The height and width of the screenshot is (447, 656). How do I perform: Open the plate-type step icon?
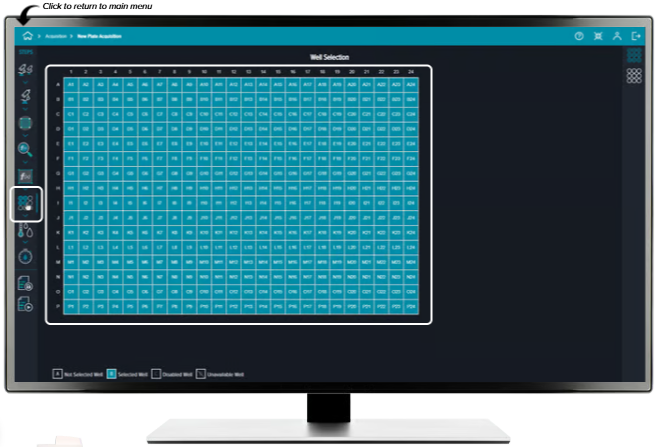[26, 123]
